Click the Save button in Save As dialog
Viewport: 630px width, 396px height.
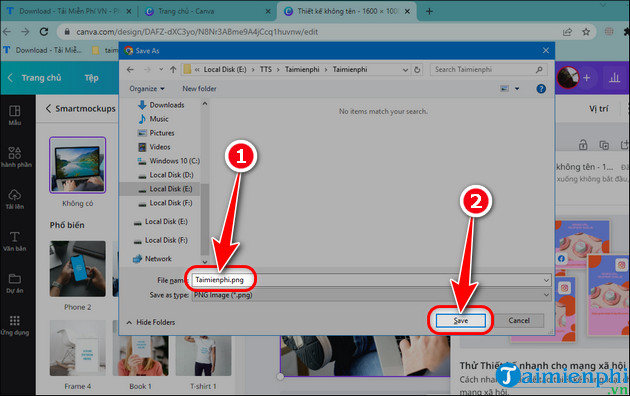(x=460, y=320)
